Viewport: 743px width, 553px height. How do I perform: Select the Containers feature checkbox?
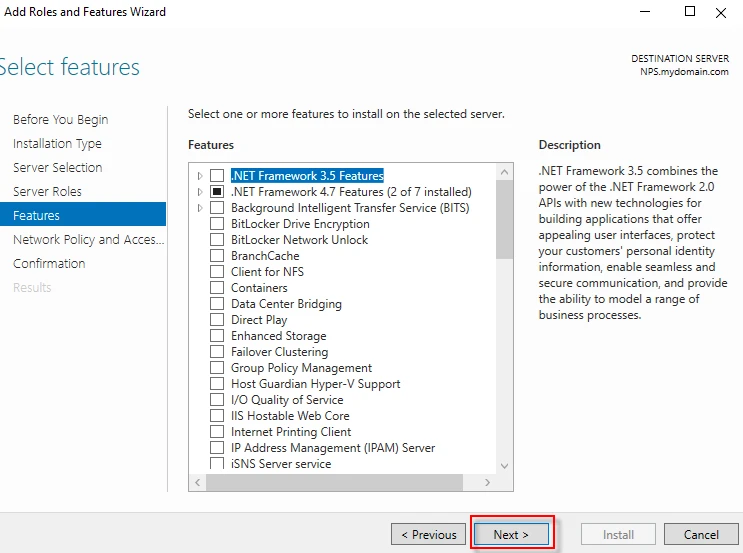pos(216,288)
